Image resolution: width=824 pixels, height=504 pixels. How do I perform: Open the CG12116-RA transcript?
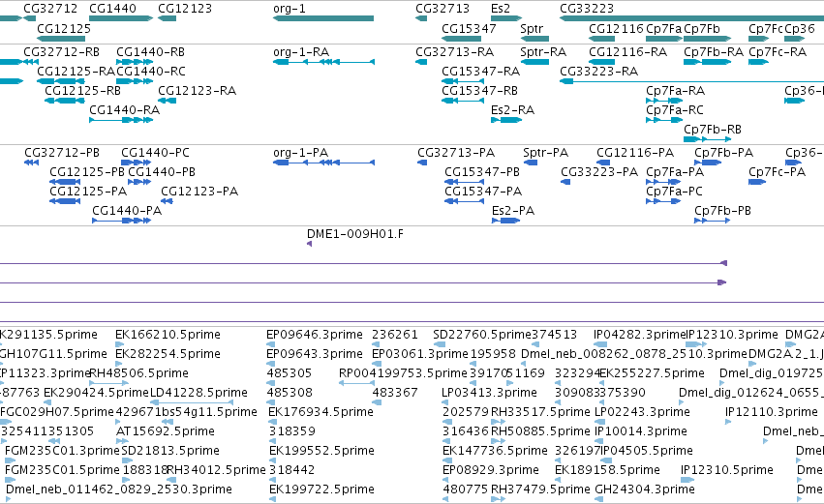(x=601, y=62)
